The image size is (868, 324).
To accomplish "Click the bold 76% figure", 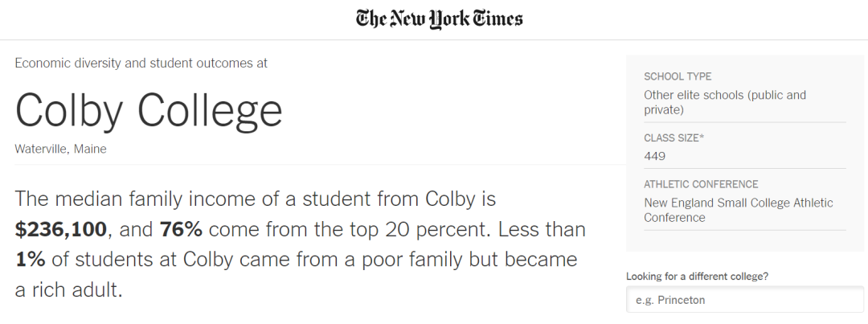I will coord(180,230).
